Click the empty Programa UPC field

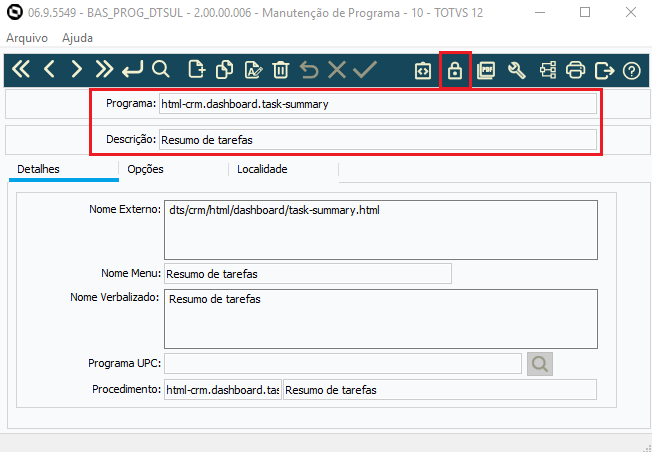click(x=343, y=364)
